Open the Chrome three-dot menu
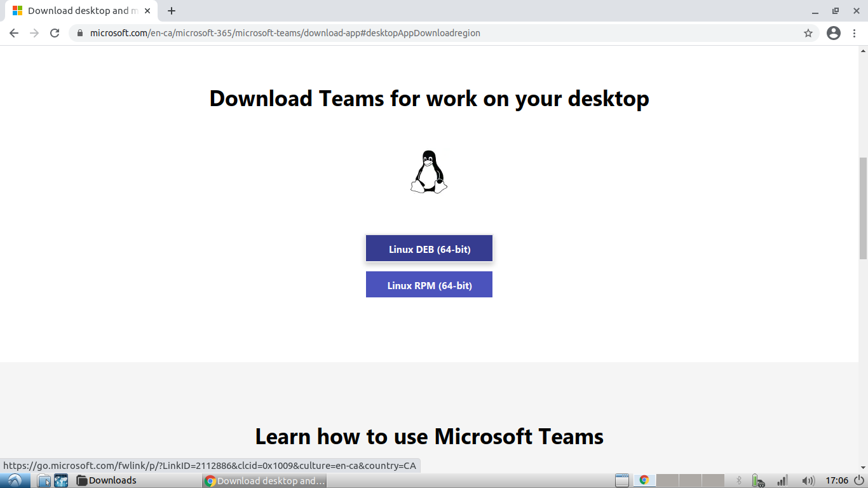Screen dimensions: 868x488 (855, 33)
